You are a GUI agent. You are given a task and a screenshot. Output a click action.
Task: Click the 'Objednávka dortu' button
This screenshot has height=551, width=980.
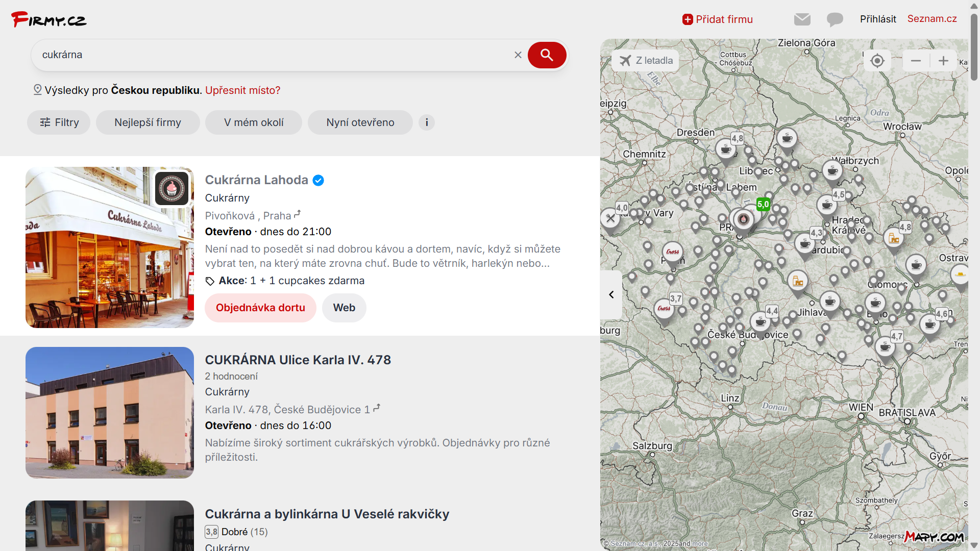pyautogui.click(x=260, y=308)
